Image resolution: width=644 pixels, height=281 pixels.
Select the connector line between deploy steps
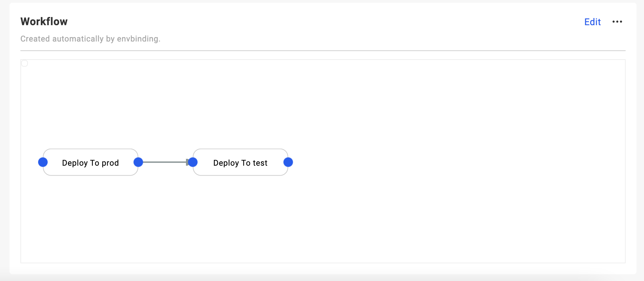tap(163, 162)
